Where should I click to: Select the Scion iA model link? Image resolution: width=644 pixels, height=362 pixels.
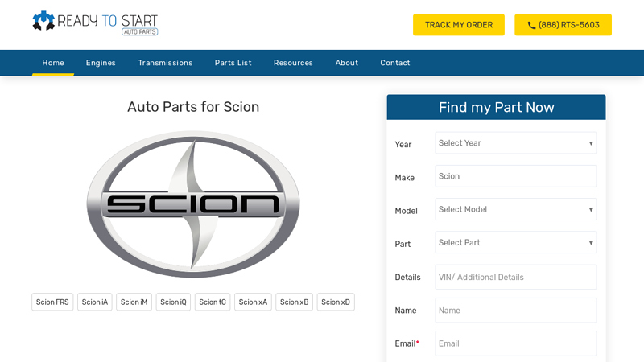coord(94,302)
